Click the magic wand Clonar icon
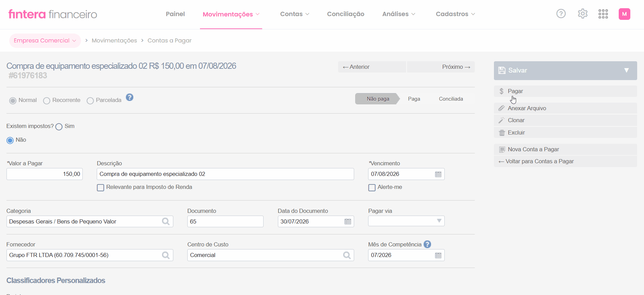Viewport: 644px width, 295px height. [x=501, y=120]
